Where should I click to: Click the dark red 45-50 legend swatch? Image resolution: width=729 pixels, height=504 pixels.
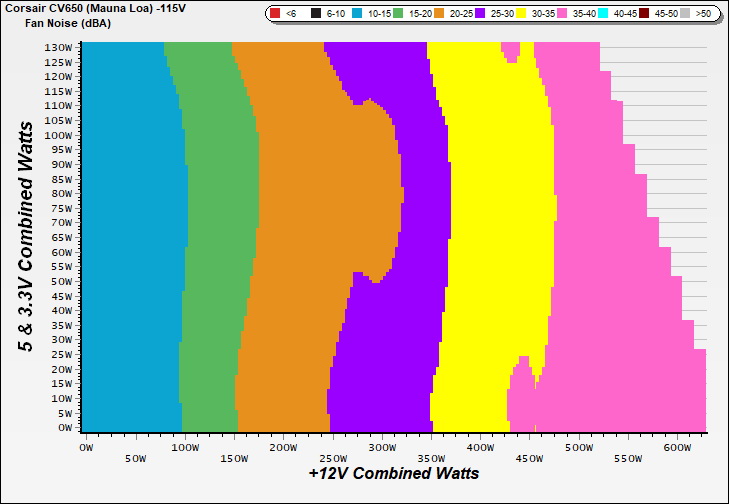pos(644,14)
